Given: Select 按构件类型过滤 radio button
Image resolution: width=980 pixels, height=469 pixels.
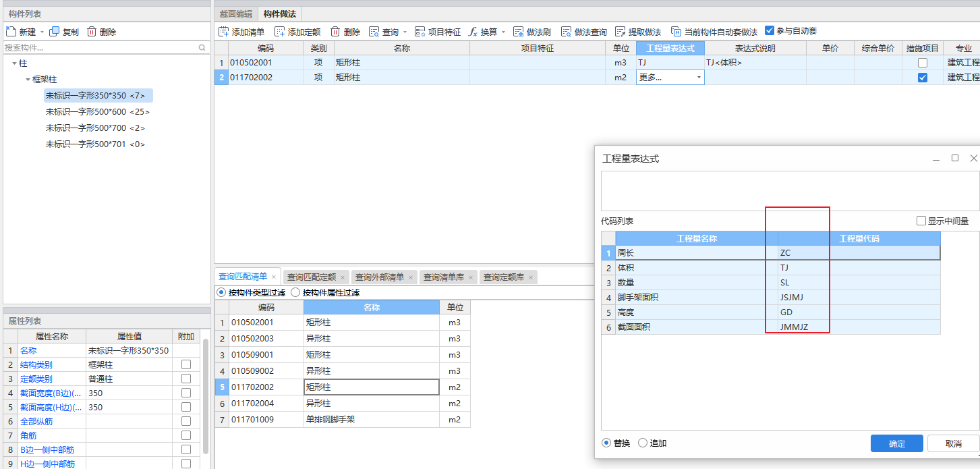Looking at the screenshot, I should [221, 293].
